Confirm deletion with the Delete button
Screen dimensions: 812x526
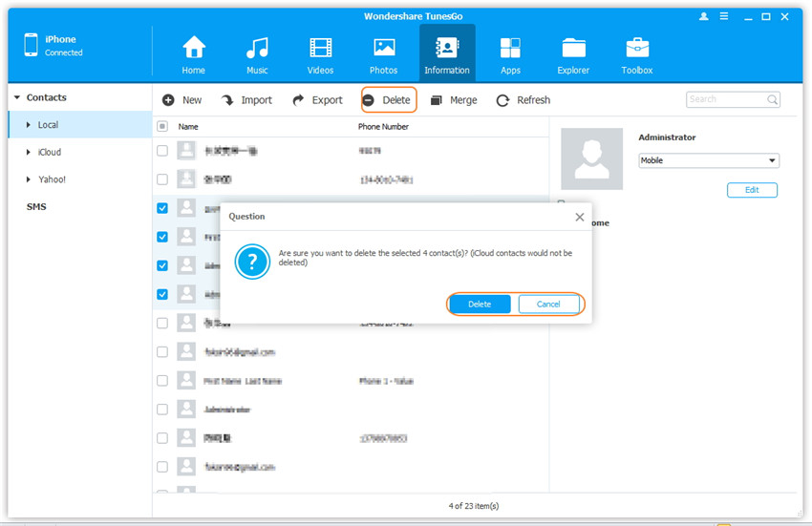pos(480,305)
